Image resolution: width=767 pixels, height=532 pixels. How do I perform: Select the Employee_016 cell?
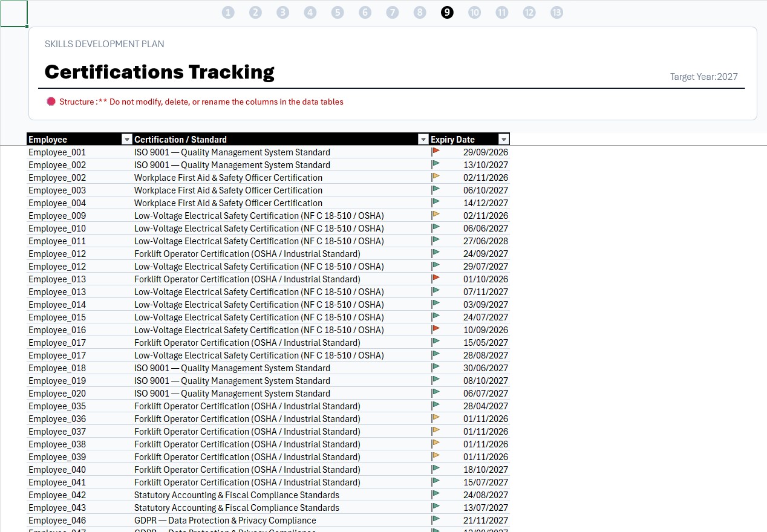pos(80,330)
